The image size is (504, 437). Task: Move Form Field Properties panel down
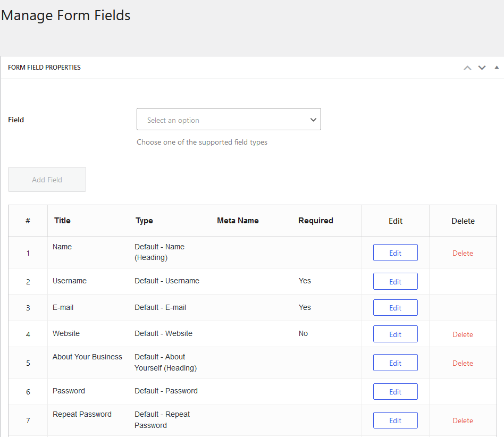pyautogui.click(x=482, y=68)
